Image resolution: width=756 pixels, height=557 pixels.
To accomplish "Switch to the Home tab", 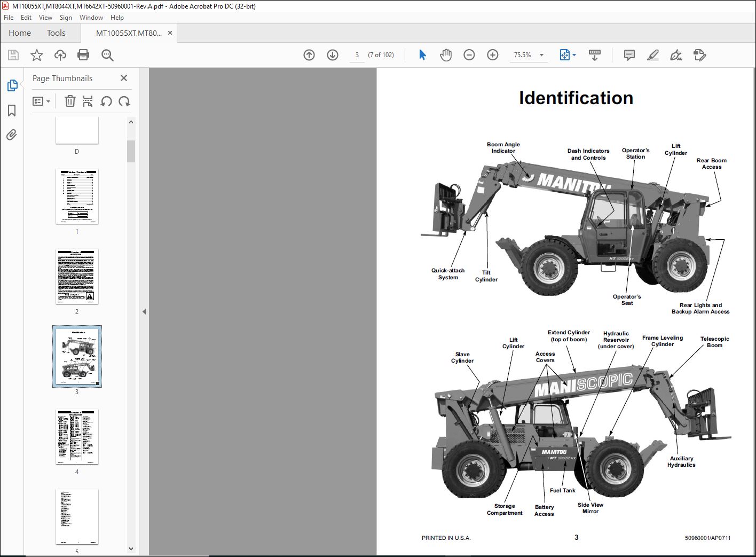I will (20, 33).
